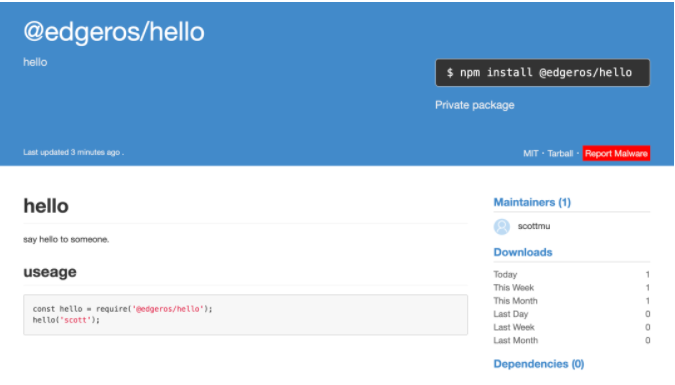
Task: Click the This Month downloads row
Action: click(572, 301)
